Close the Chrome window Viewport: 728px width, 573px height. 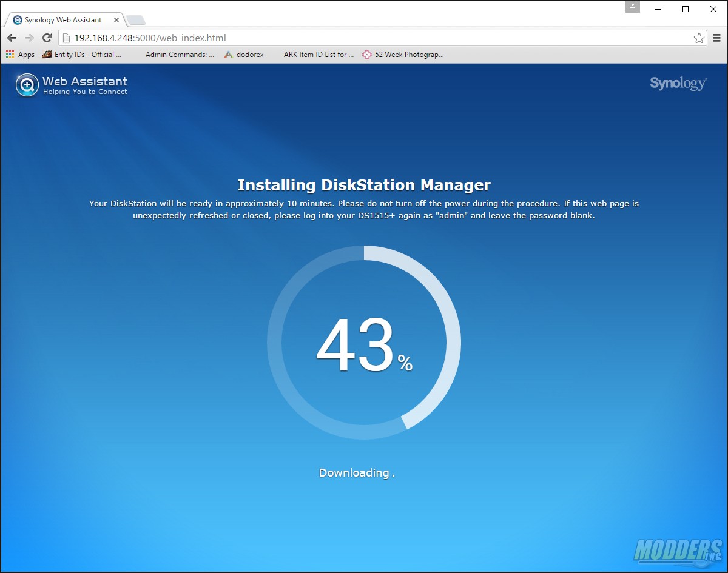pyautogui.click(x=713, y=9)
